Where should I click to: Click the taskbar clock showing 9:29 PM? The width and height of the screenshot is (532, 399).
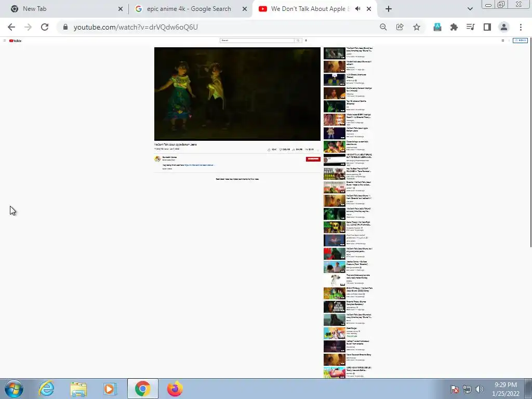506,389
